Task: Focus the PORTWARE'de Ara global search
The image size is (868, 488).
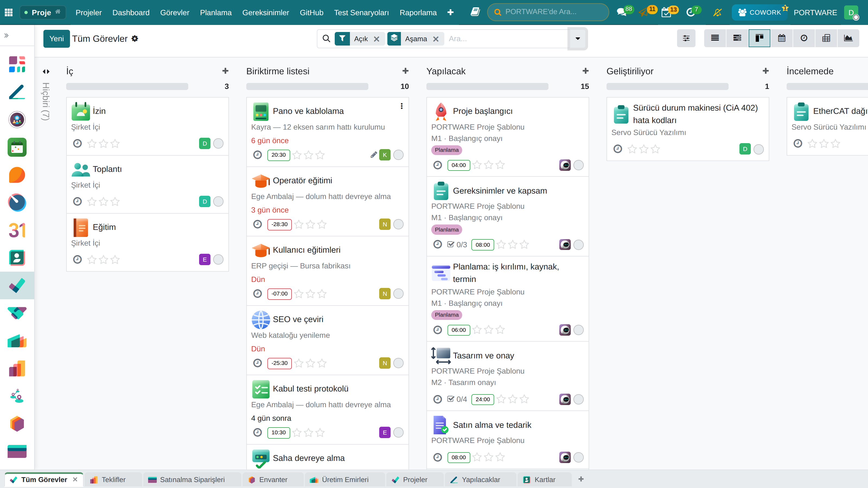Action: point(548,12)
